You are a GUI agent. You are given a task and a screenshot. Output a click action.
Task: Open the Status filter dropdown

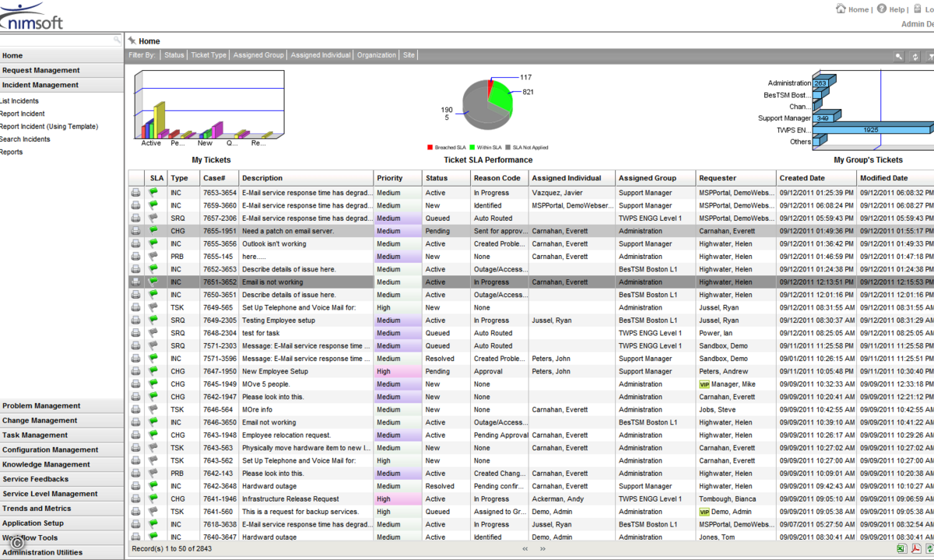click(174, 55)
